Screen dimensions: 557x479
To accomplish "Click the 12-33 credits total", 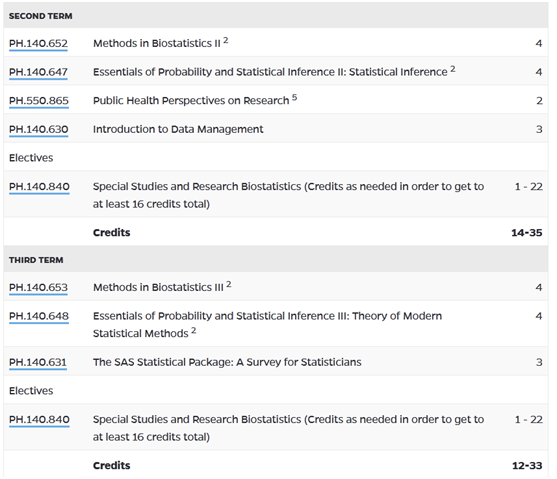I will coord(527,465).
